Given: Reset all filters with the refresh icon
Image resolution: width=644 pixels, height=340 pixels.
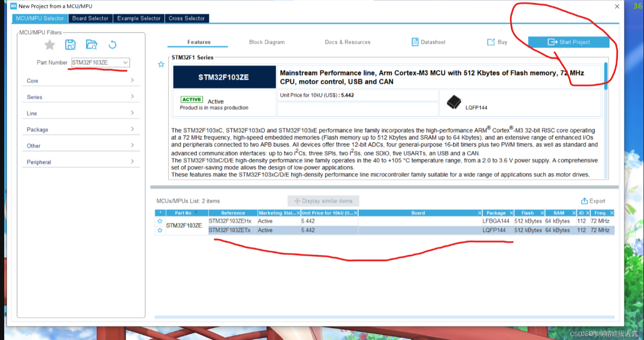Looking at the screenshot, I should pyautogui.click(x=112, y=45).
